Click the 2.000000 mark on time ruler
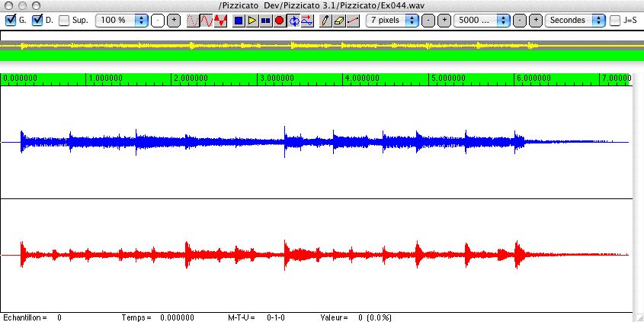 point(191,78)
